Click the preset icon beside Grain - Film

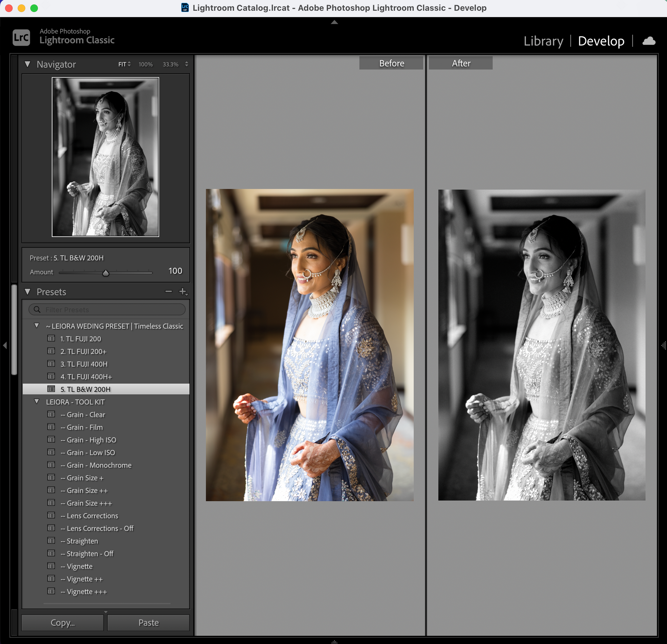point(51,427)
